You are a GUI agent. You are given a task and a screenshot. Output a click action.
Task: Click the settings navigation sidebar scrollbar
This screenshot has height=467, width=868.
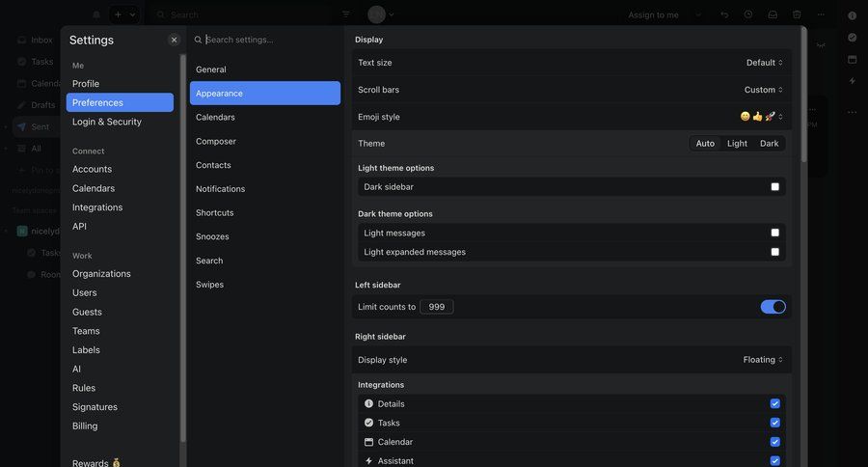pyautogui.click(x=183, y=248)
